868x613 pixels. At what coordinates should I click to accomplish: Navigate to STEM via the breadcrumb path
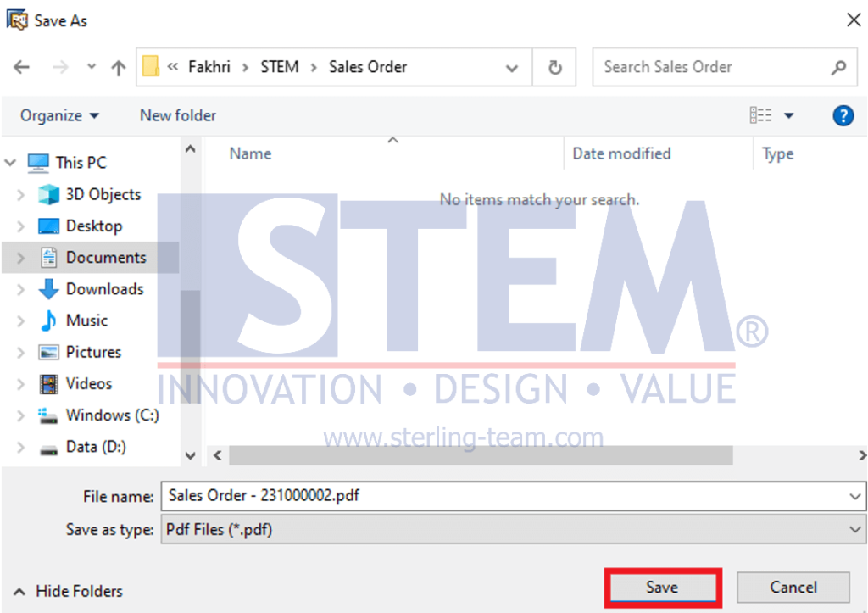pos(279,66)
